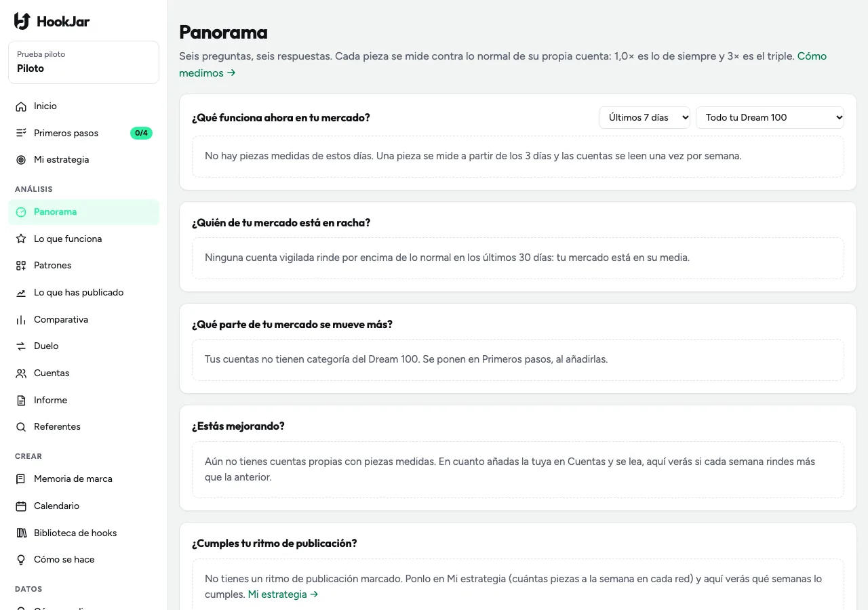Screen dimensions: 868x610
Task: Click the Calendario calendar icon
Action: point(21,506)
